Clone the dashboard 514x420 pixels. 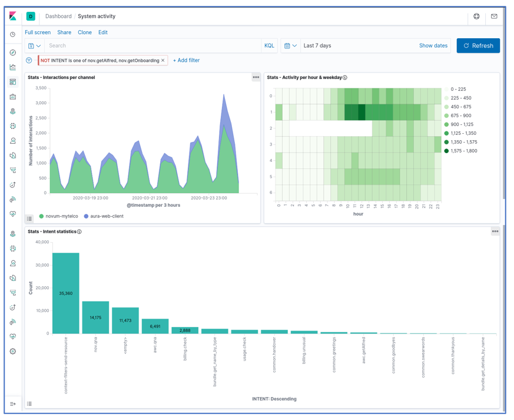coord(85,32)
